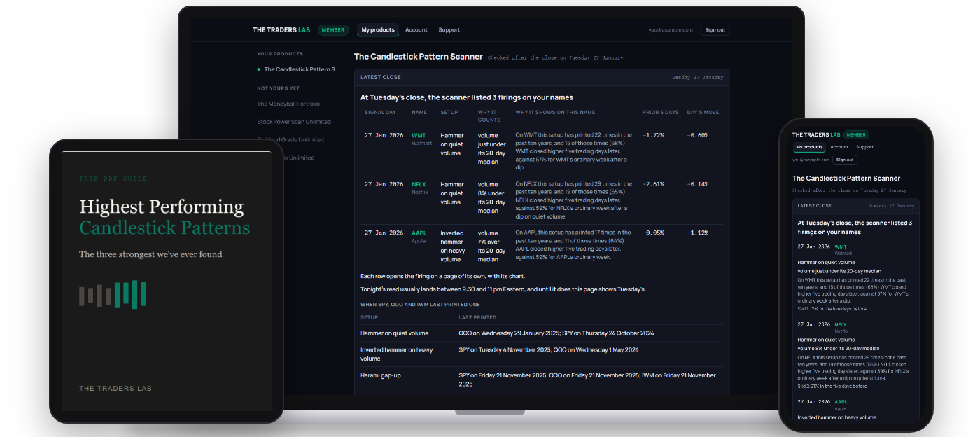980x437 pixels.
Task: Click "THE TRADERS LAB" footer on the tablet
Action: click(115, 389)
